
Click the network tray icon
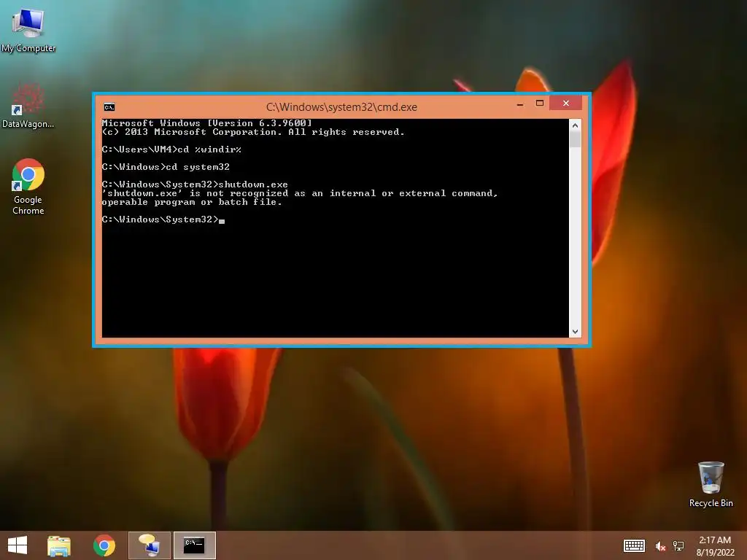pos(678,546)
